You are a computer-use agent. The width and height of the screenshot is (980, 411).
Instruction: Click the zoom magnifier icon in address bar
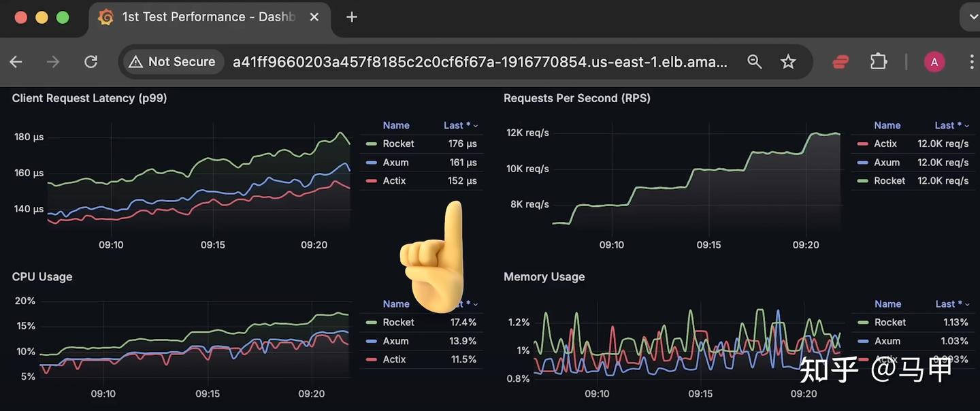click(754, 62)
